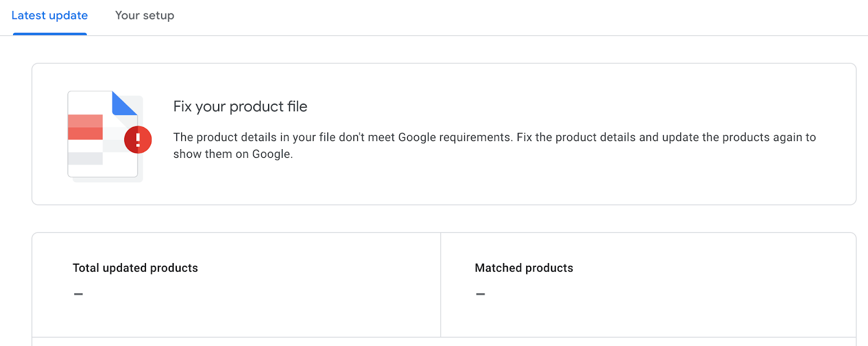Click the grey row in the file icon
The width and height of the screenshot is (868, 346).
coord(85,158)
